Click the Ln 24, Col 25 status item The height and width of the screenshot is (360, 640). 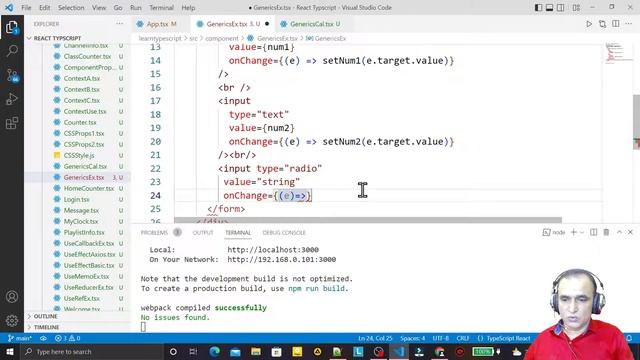375,338
